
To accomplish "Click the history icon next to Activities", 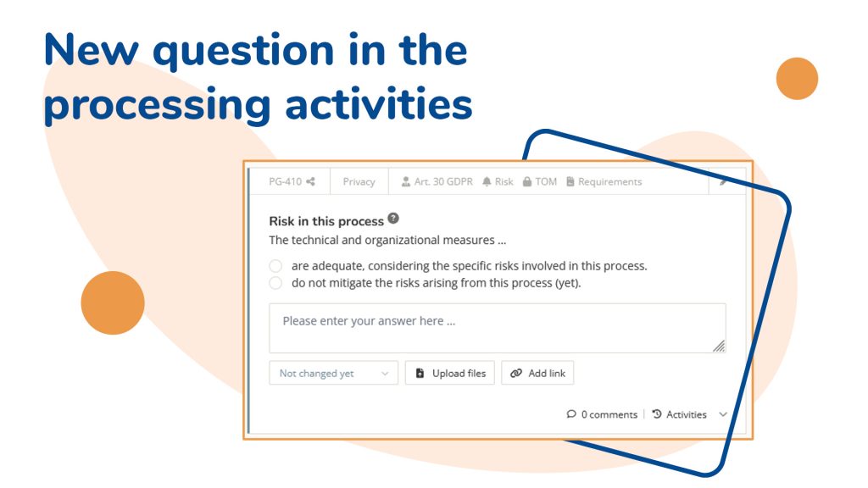I will 658,413.
